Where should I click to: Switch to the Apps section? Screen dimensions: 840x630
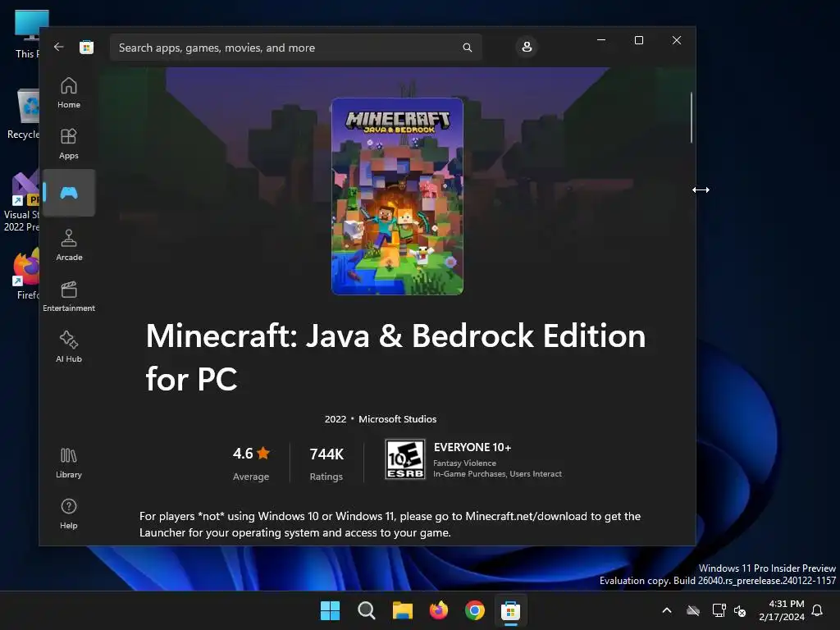pyautogui.click(x=69, y=144)
